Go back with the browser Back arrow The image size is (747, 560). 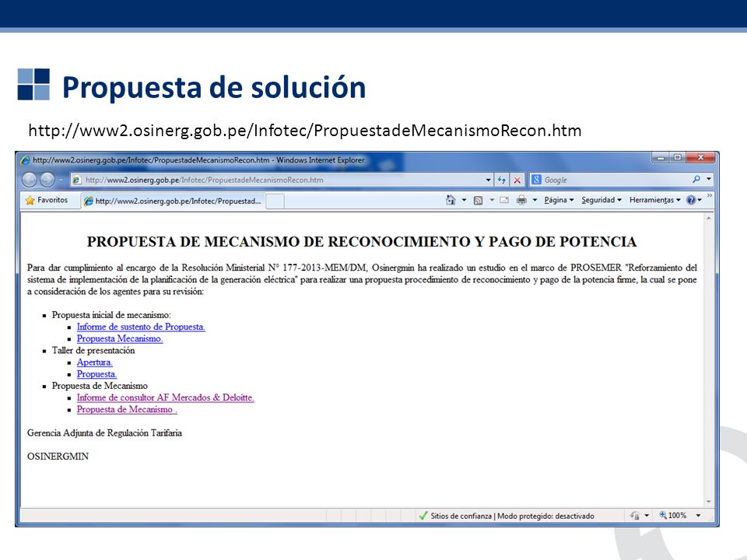tap(30, 180)
